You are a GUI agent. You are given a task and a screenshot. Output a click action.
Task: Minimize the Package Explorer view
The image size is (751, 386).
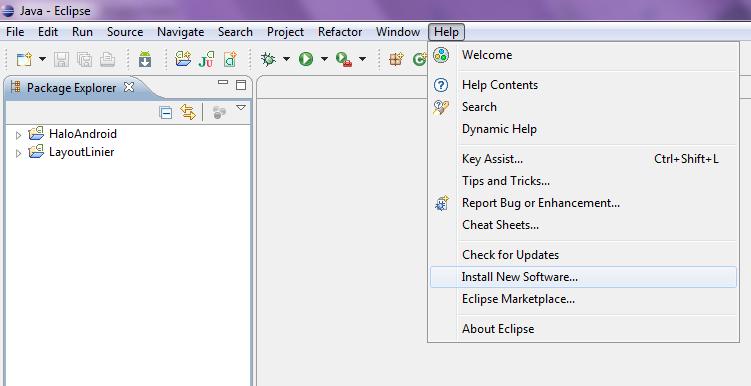223,82
